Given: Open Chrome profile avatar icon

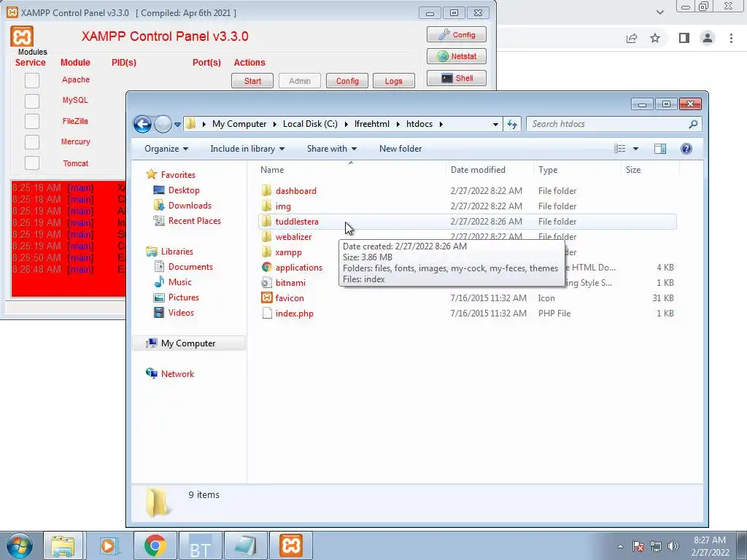Looking at the screenshot, I should tap(708, 38).
